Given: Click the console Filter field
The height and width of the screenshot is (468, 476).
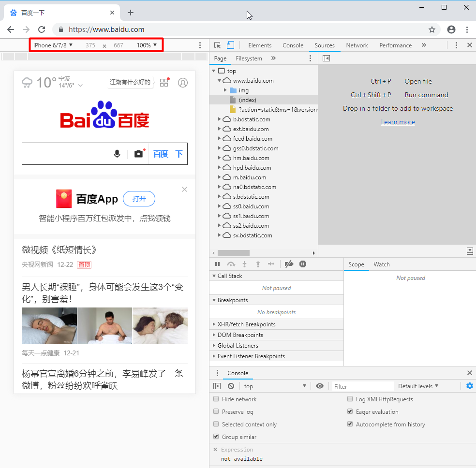Looking at the screenshot, I should pos(363,386).
